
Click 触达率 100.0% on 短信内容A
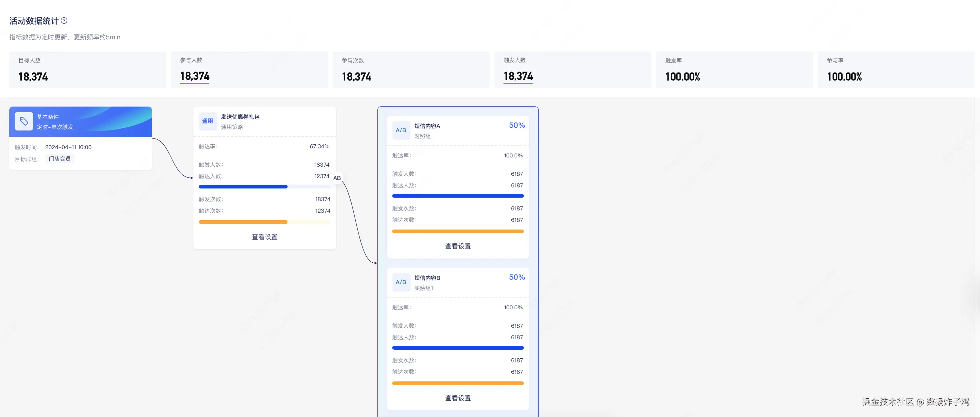[x=513, y=156]
